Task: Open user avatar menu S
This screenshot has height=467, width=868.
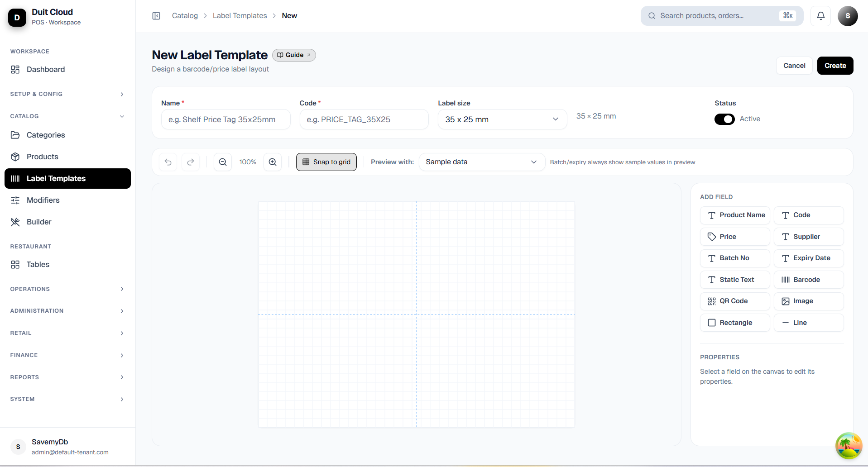Action: pos(848,16)
